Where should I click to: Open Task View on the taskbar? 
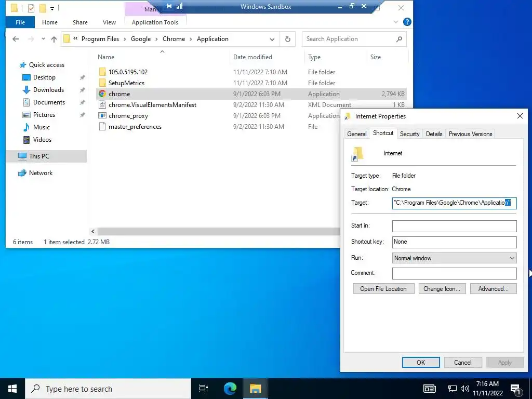pos(203,389)
